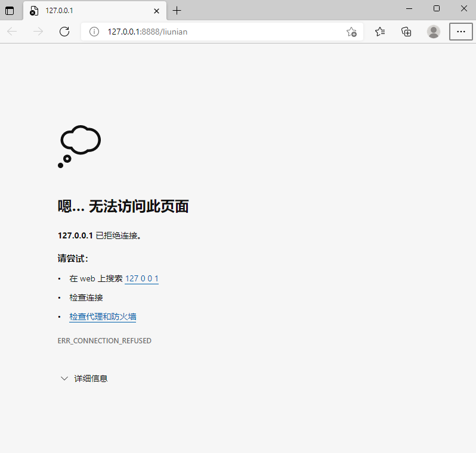Click the address bar URL field

[222, 32]
